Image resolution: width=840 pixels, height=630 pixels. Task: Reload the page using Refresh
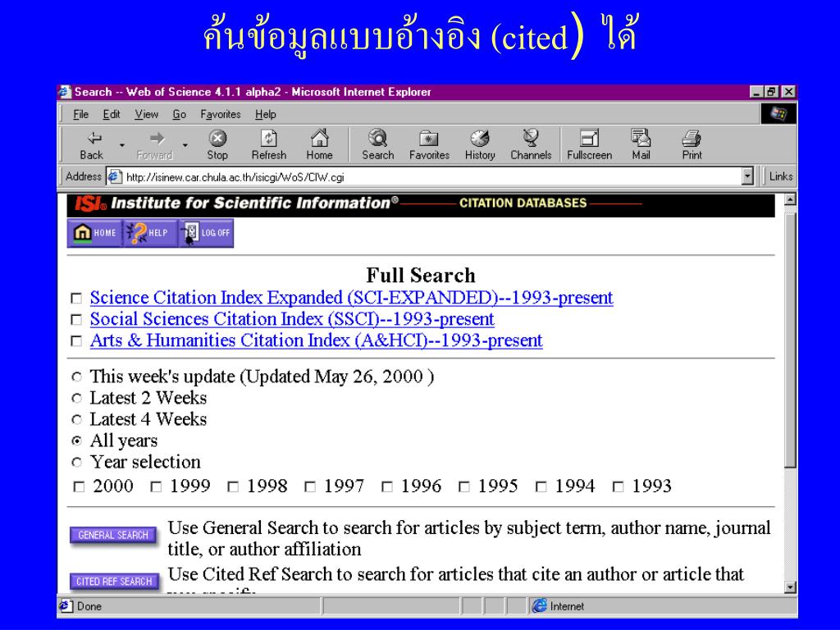click(x=269, y=144)
